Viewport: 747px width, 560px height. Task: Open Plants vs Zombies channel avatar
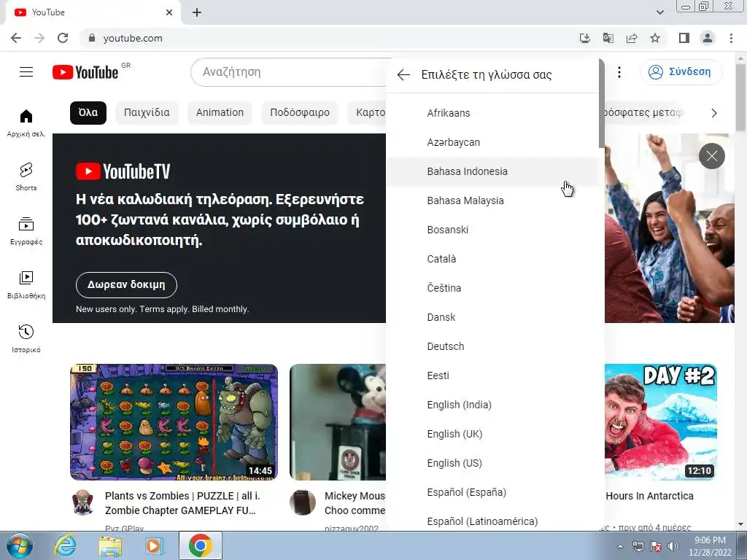[x=83, y=502]
